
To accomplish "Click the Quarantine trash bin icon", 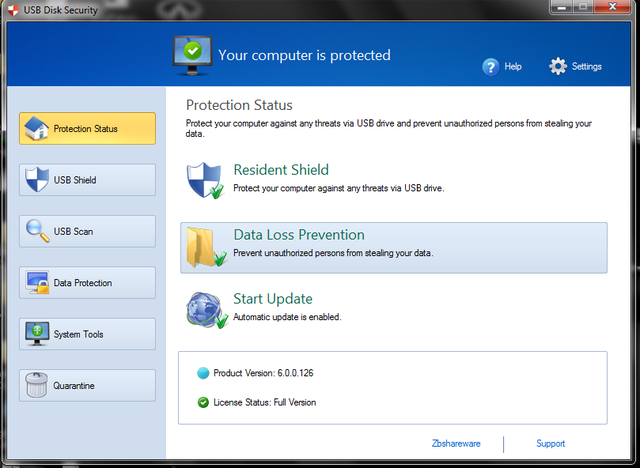I will coord(36,385).
